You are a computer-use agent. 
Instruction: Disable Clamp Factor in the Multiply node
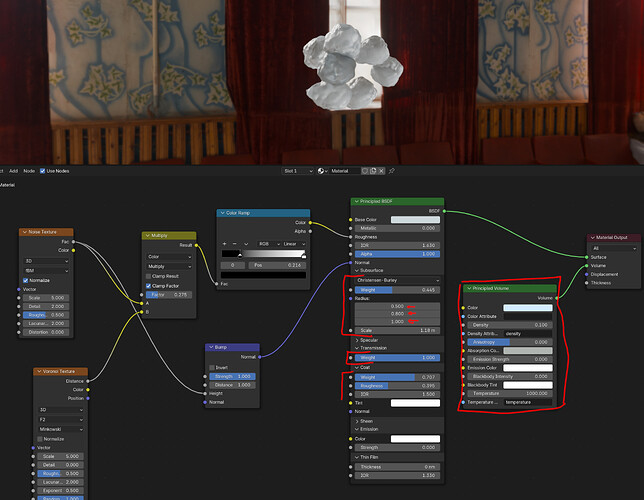click(148, 286)
